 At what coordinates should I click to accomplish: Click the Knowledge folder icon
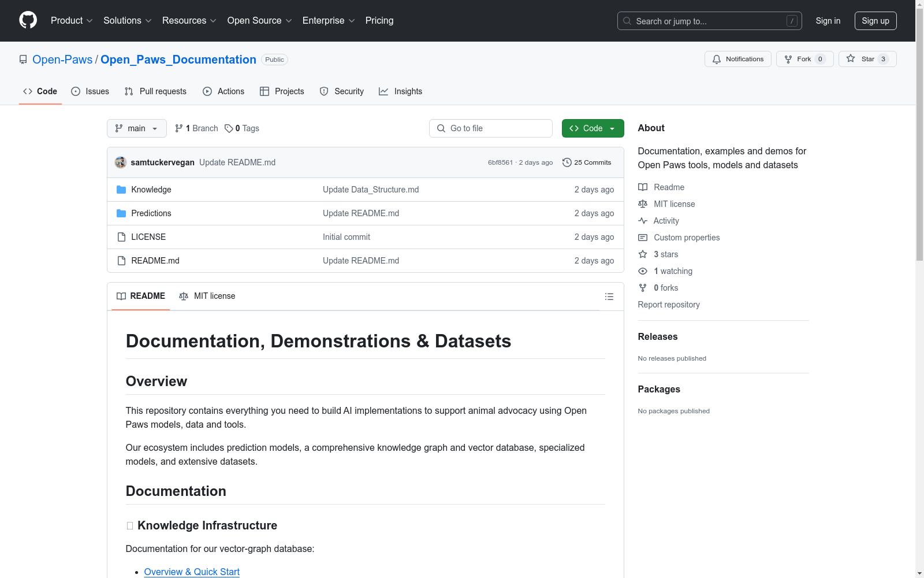(x=121, y=190)
